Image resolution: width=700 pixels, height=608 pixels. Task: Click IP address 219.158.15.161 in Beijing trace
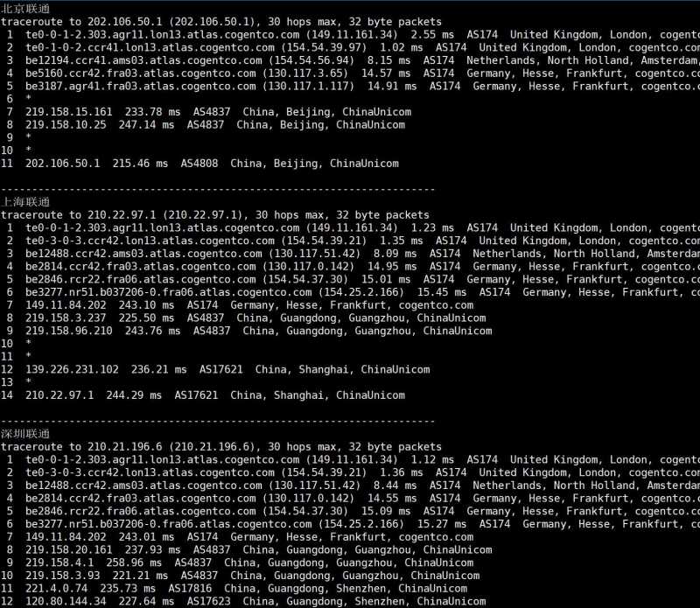69,112
